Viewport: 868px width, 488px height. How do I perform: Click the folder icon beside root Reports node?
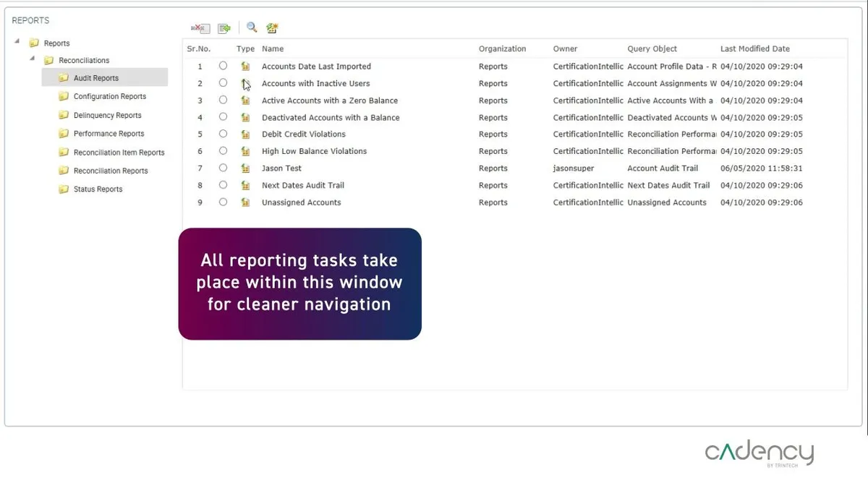coord(34,43)
